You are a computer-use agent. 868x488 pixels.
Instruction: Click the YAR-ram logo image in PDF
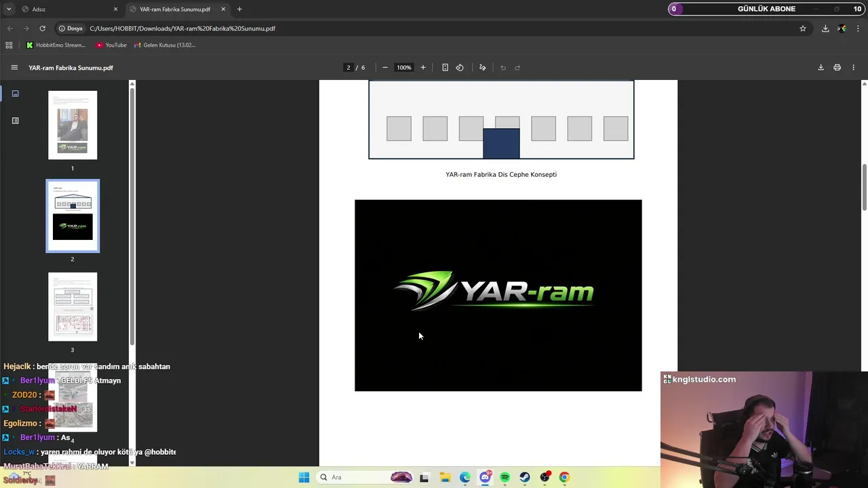[x=498, y=295]
